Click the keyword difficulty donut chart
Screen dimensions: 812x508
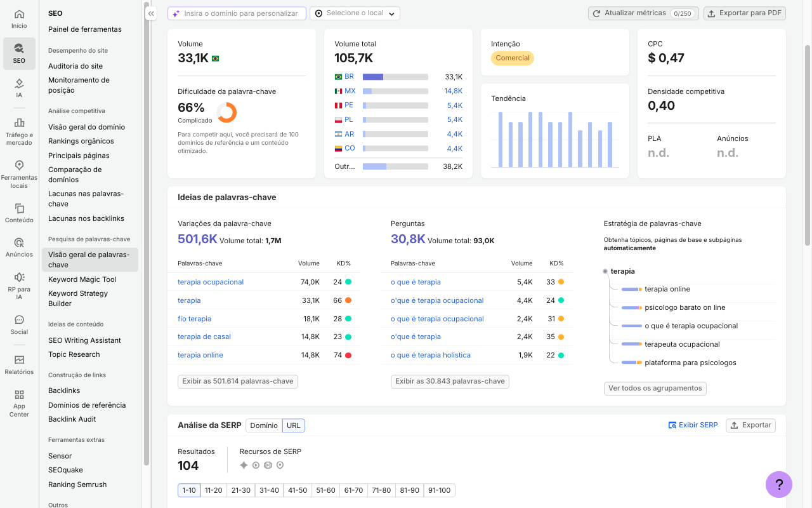point(226,112)
